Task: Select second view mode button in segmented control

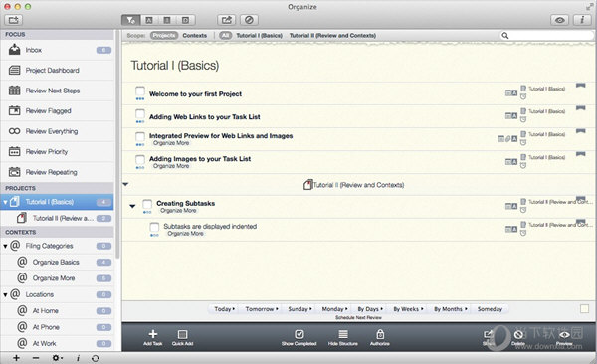Action: pyautogui.click(x=149, y=20)
